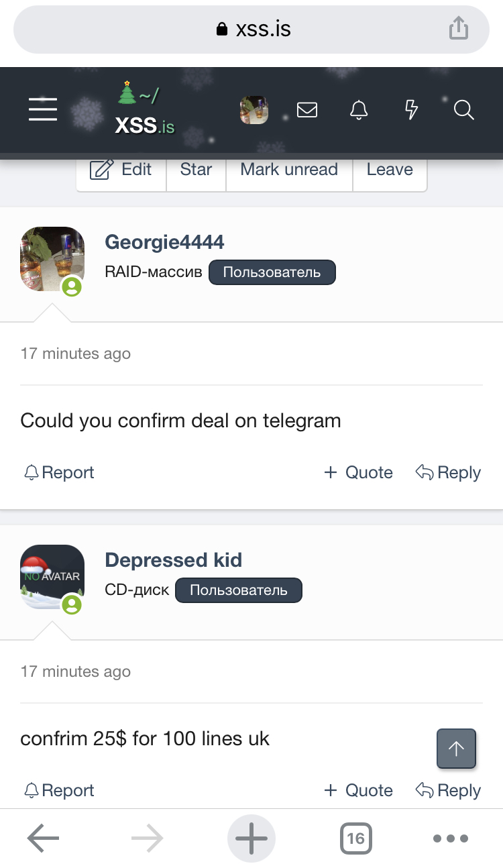
Task: Open Georgie4444's profile link
Action: [164, 242]
